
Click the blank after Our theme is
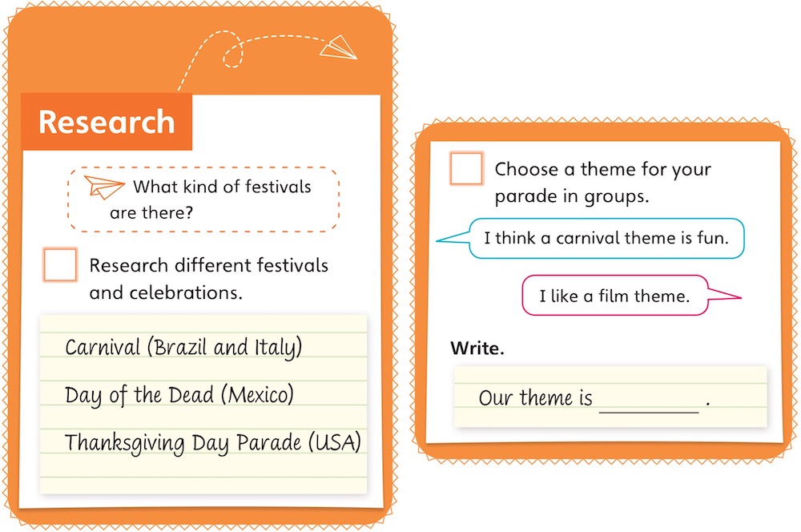[649, 404]
